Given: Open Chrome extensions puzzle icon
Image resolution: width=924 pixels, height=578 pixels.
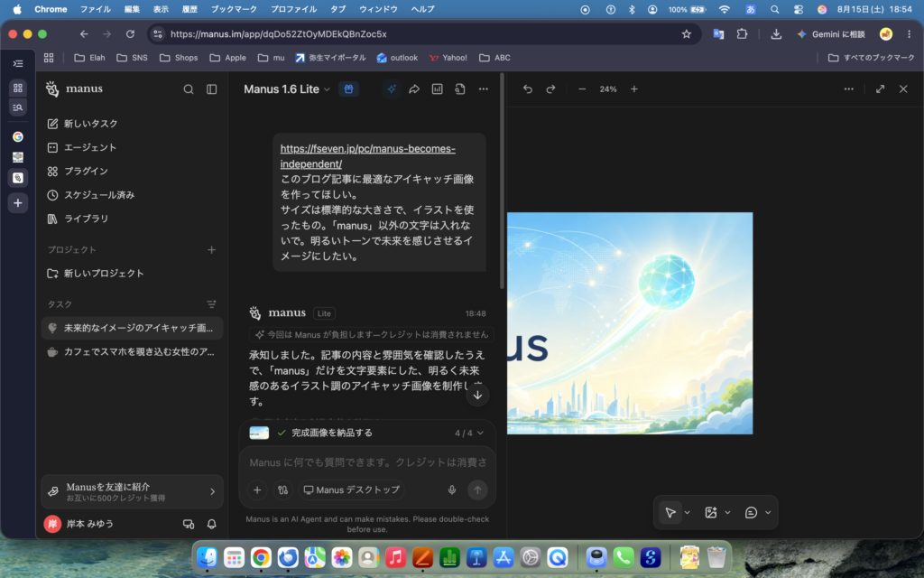Looking at the screenshot, I should 742,34.
